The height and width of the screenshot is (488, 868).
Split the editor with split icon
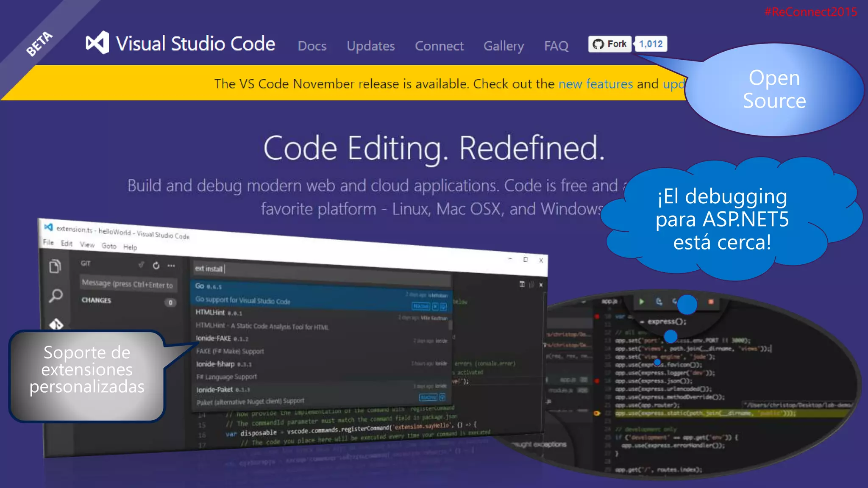(x=522, y=284)
